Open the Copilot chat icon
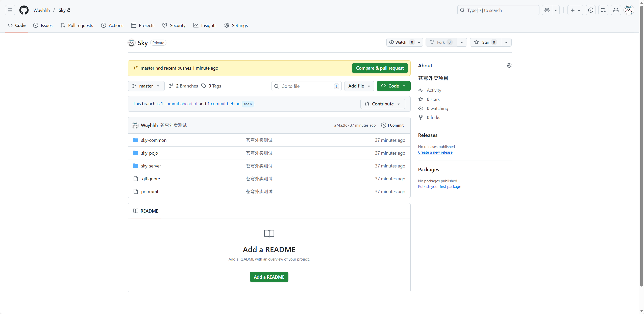 coord(547,10)
